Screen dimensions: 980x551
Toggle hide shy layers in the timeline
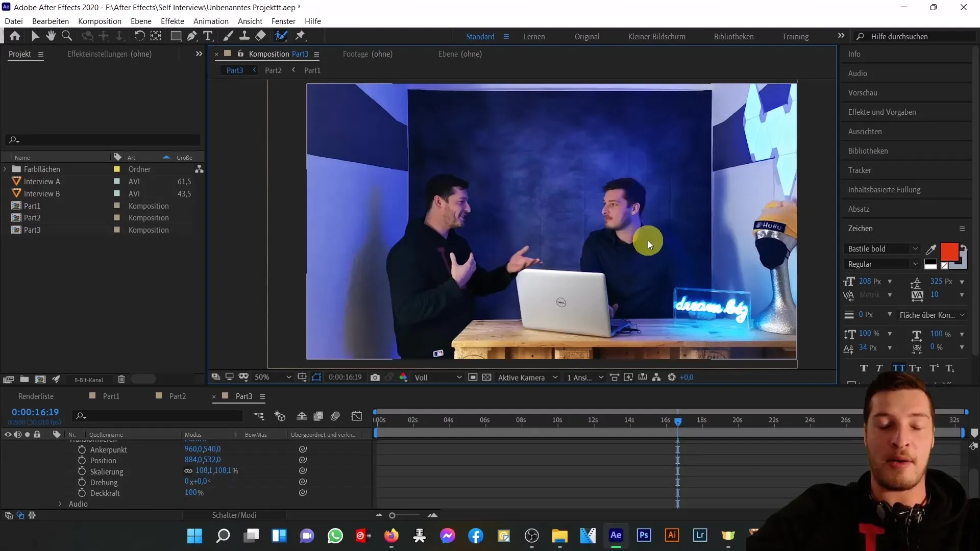302,416
